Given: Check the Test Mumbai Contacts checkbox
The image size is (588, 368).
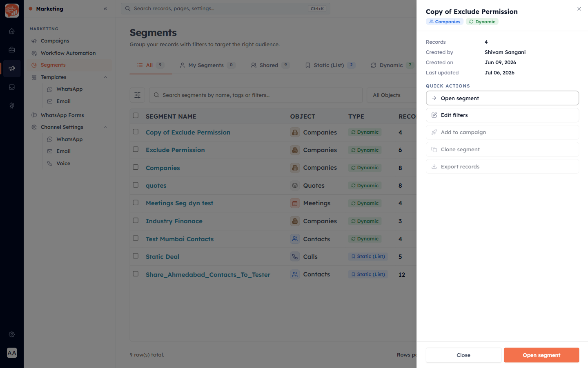Looking at the screenshot, I should click(136, 238).
